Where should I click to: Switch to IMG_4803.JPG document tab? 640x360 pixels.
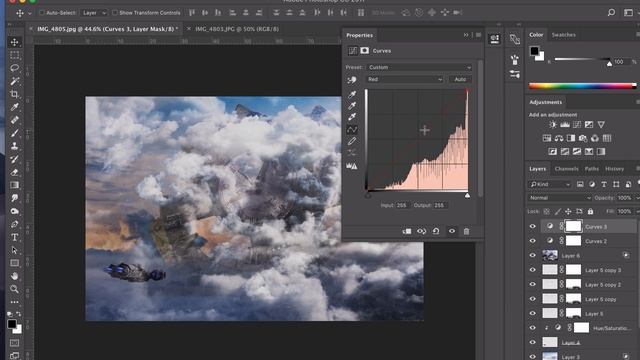click(x=237, y=29)
